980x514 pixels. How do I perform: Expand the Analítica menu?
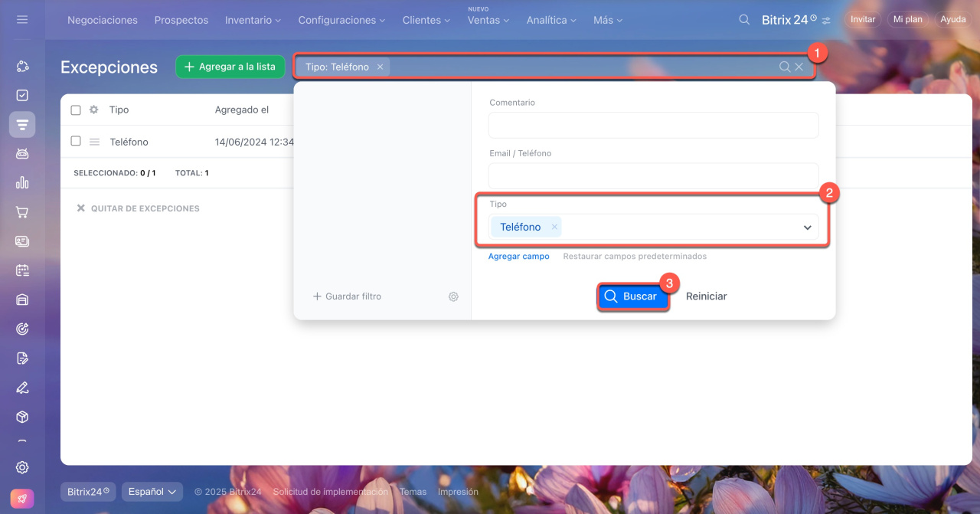click(551, 20)
